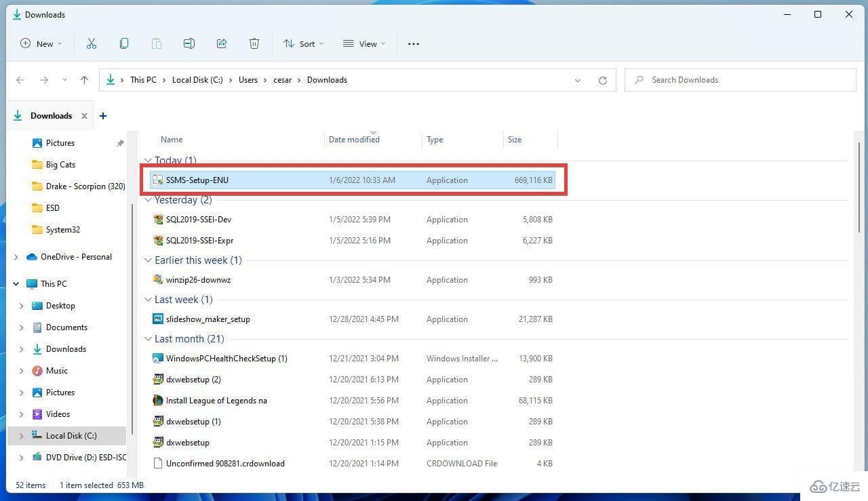Click the 669,116 KB size cell
Screen dimensions: 868x501
pyautogui.click(x=534, y=180)
